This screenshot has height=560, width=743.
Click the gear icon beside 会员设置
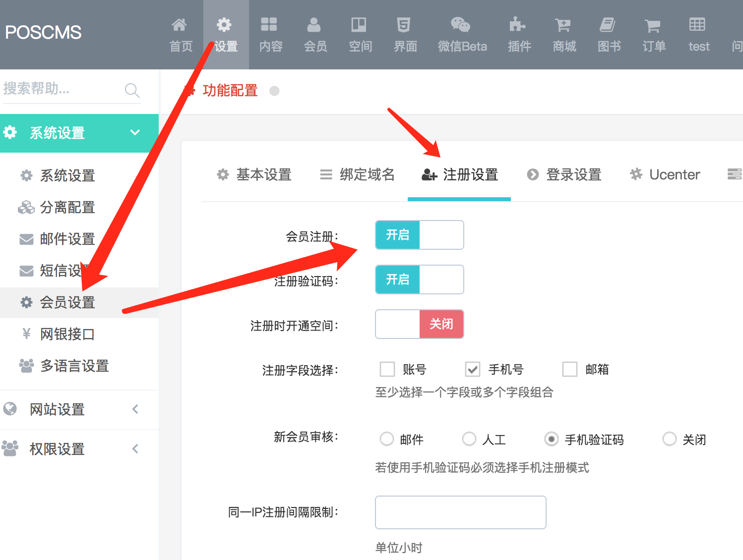(26, 302)
